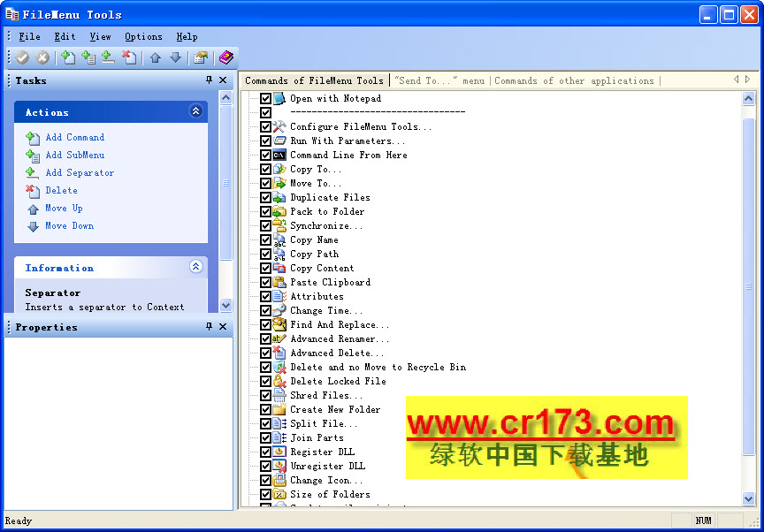Click the Move Down action link
This screenshot has height=532, width=764.
tap(69, 226)
